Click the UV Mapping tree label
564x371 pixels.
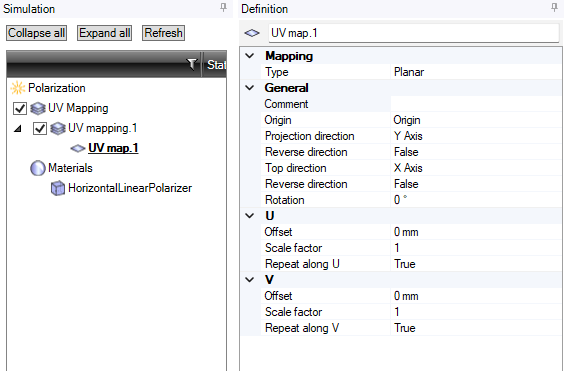pyautogui.click(x=78, y=108)
